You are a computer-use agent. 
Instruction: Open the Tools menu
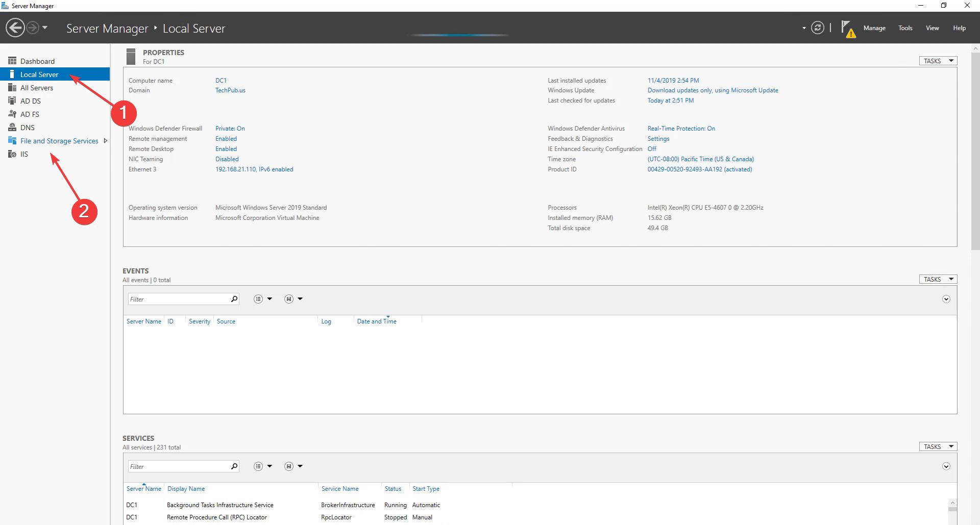pos(905,28)
